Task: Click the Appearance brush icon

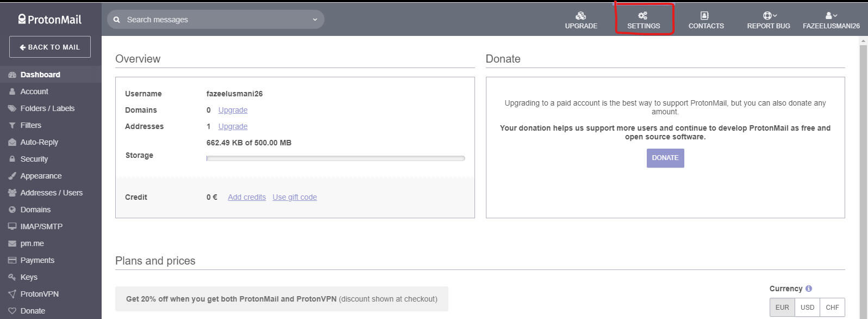Action: [x=12, y=176]
